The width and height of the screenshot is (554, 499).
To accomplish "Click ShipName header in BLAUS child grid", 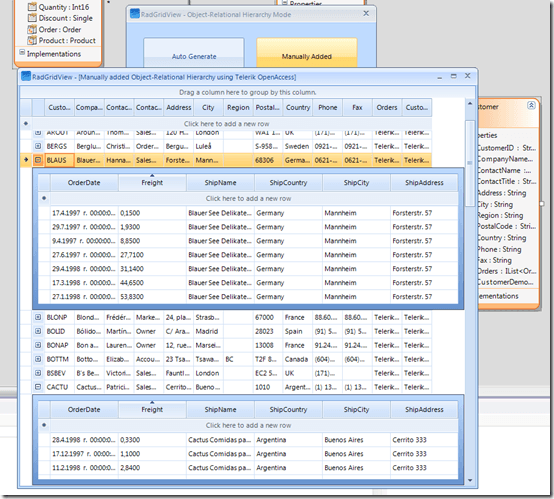I will 220,183.
